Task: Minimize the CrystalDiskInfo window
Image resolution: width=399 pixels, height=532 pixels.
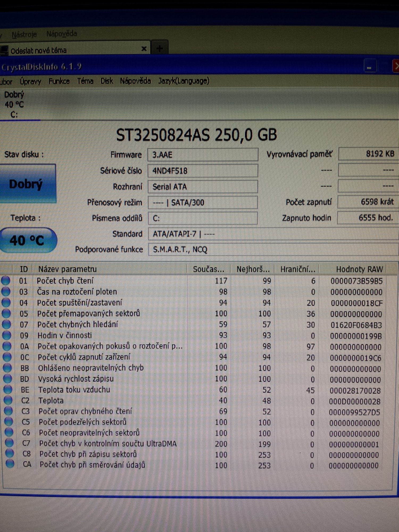Action: point(370,66)
